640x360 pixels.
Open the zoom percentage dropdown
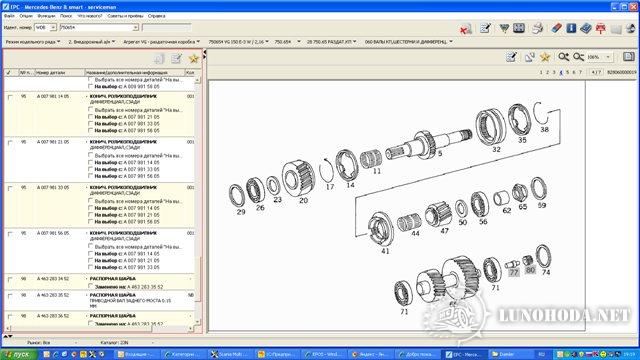(608, 57)
